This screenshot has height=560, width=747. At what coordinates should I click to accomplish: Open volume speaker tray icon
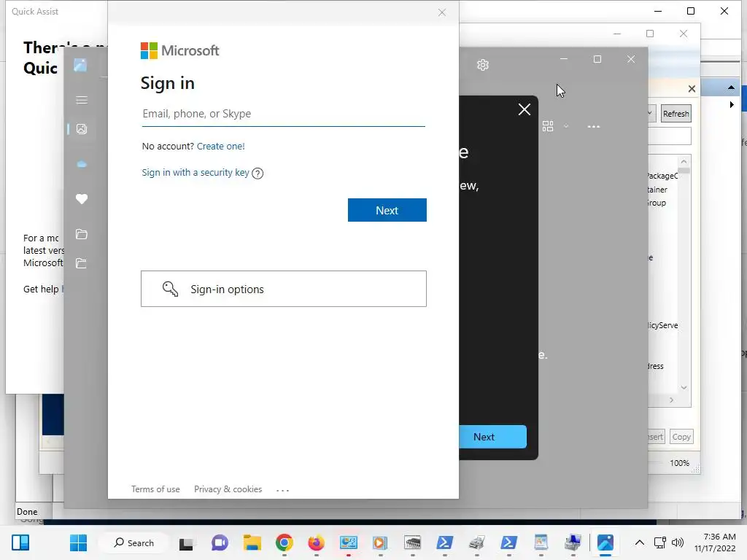point(678,542)
